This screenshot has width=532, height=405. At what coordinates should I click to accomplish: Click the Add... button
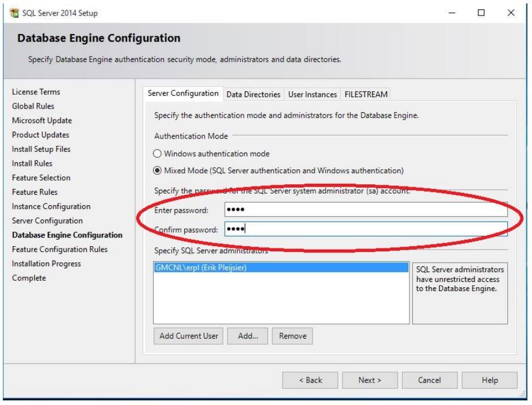click(248, 336)
